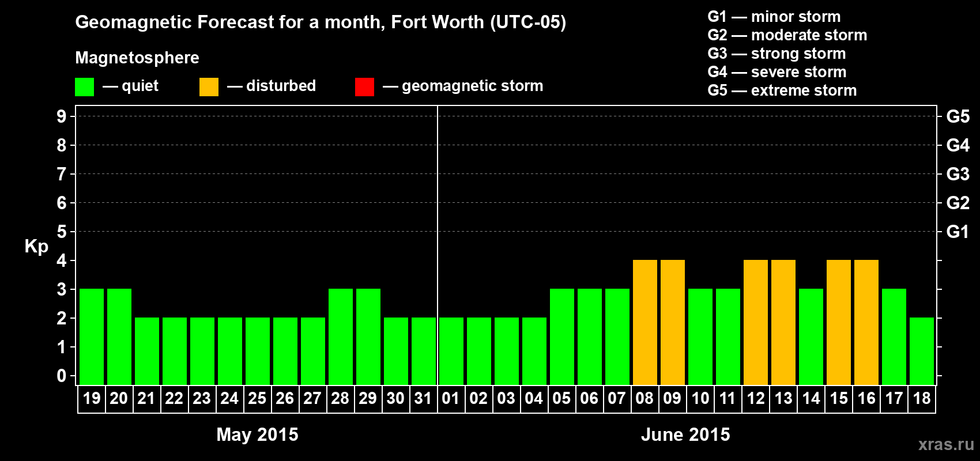
Task: Click the 'G4 — severe storm' legend line
Action: (x=777, y=72)
